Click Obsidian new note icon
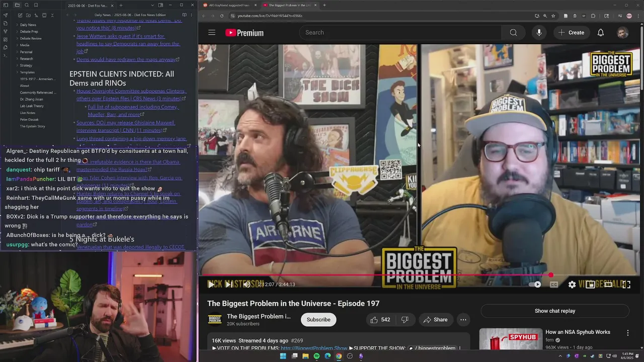The width and height of the screenshot is (644, 362). [x=20, y=15]
